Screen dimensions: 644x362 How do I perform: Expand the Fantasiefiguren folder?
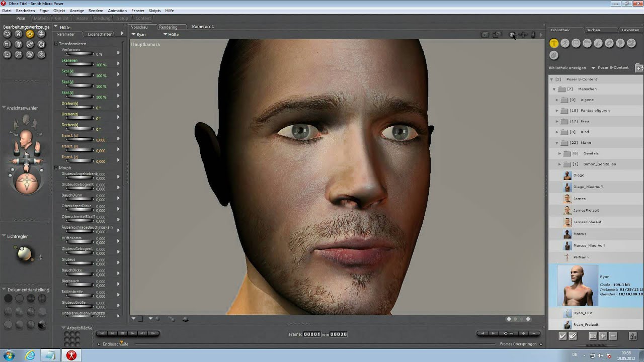tap(557, 110)
